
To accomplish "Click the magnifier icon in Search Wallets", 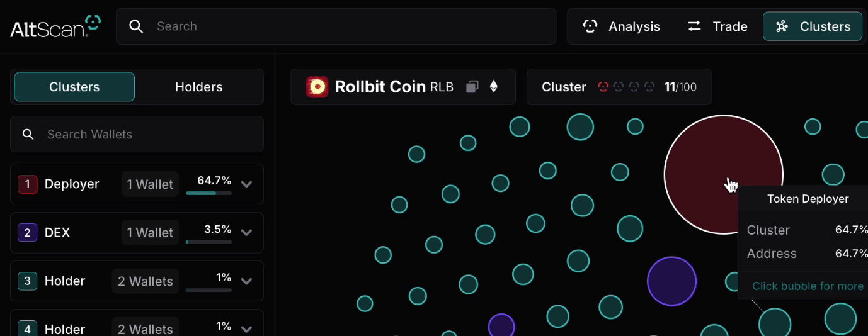I will point(28,134).
